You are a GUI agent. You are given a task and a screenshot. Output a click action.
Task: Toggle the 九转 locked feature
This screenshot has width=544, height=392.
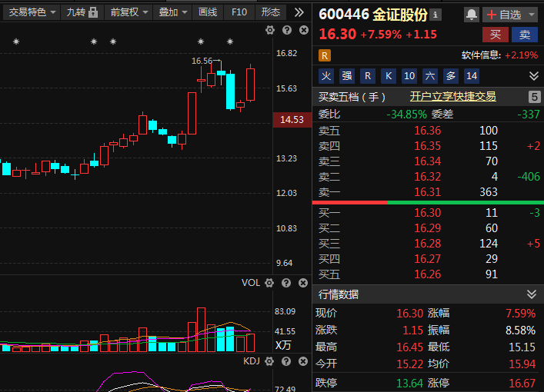[82, 12]
